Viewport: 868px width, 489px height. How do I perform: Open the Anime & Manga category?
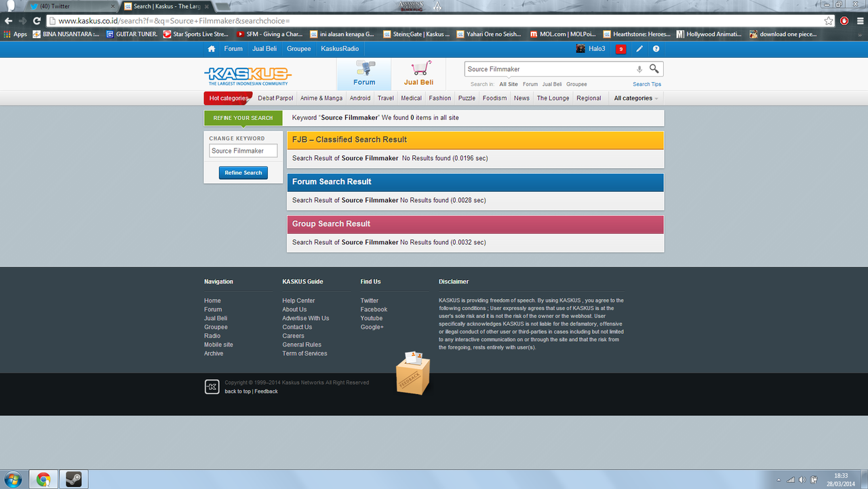click(x=321, y=98)
